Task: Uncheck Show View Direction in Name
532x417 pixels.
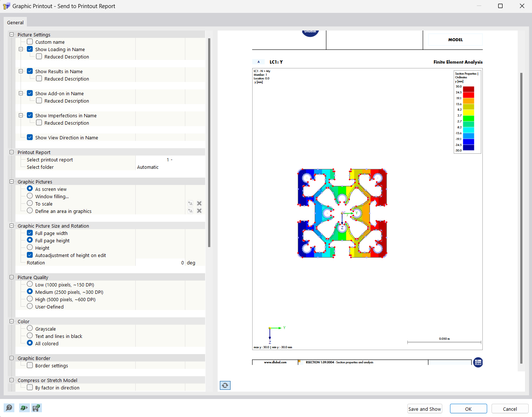Action: pyautogui.click(x=30, y=137)
